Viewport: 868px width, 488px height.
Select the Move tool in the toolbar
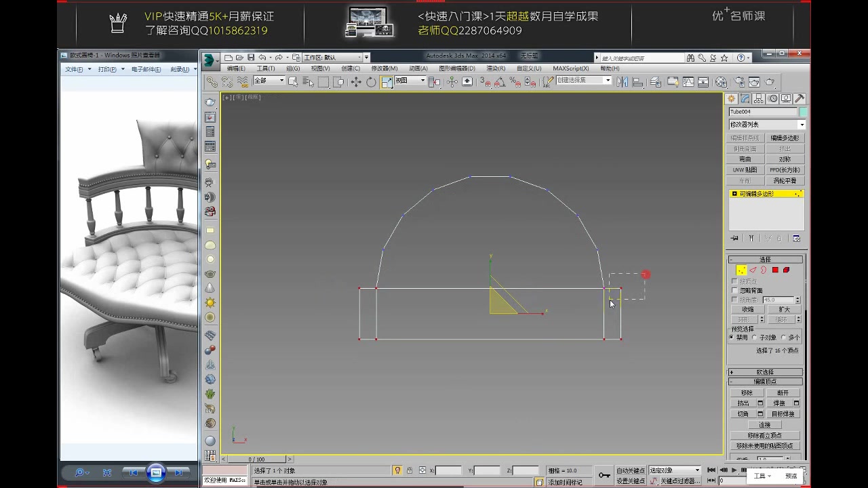point(355,81)
